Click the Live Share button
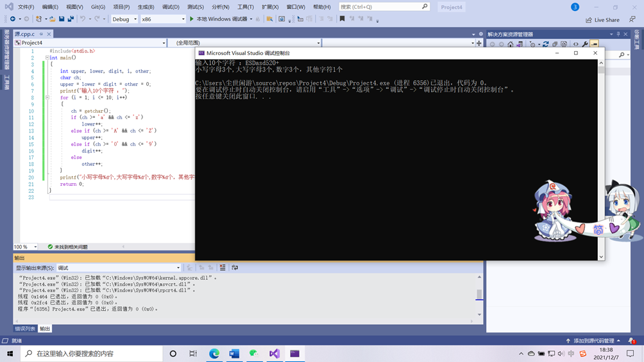This screenshot has height=362, width=644. [602, 20]
